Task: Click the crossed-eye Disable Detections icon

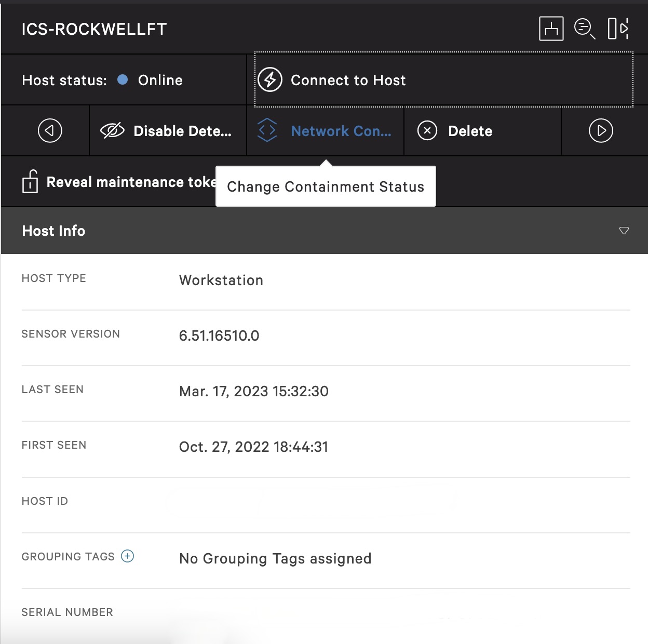Action: pyautogui.click(x=112, y=131)
